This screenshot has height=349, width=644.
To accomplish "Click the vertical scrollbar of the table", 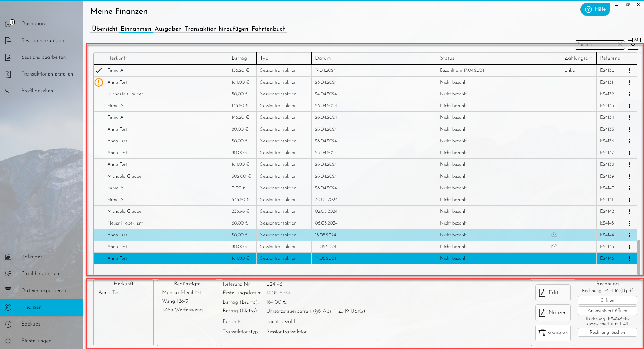I will (x=639, y=257).
